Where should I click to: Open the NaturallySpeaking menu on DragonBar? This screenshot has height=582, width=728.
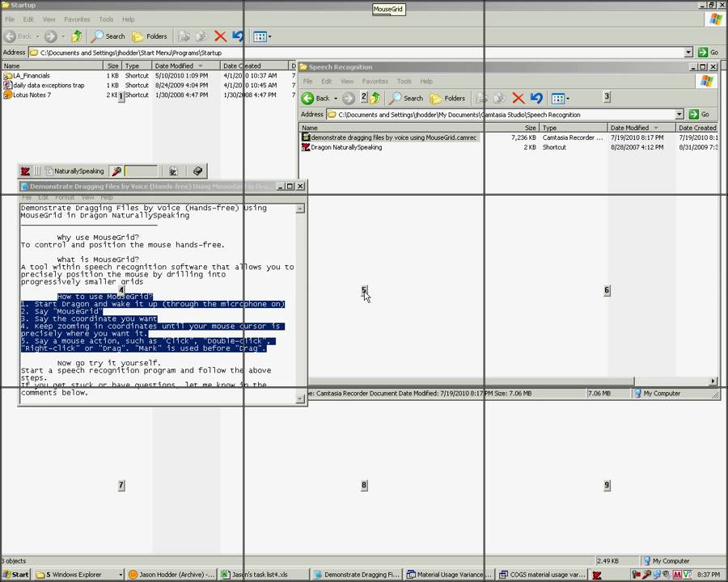(x=74, y=171)
